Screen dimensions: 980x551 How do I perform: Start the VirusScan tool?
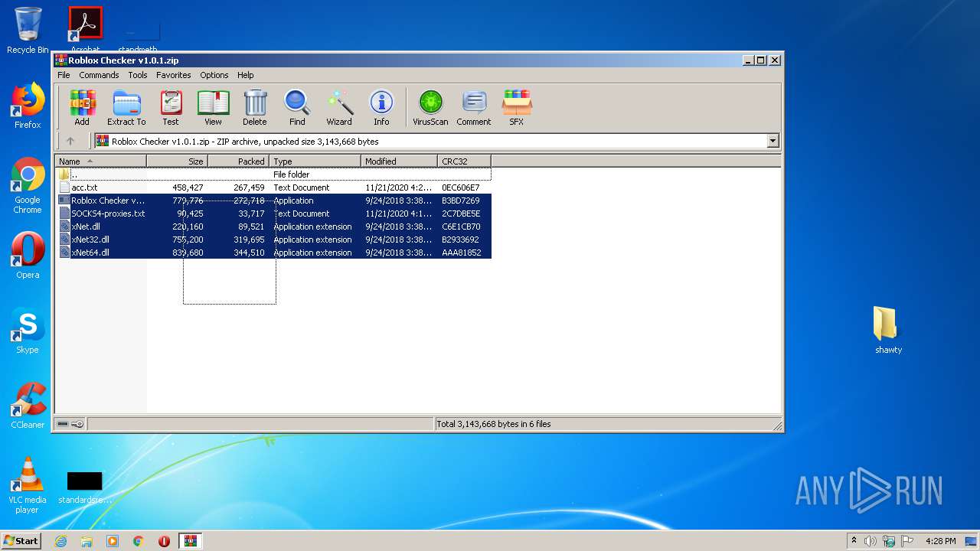point(430,108)
